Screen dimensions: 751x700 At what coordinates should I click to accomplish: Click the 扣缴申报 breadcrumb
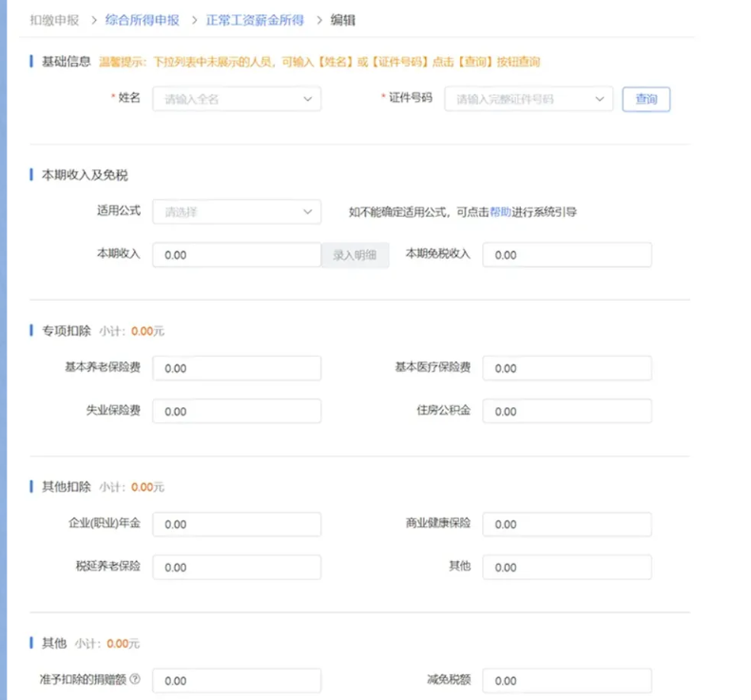coord(54,20)
